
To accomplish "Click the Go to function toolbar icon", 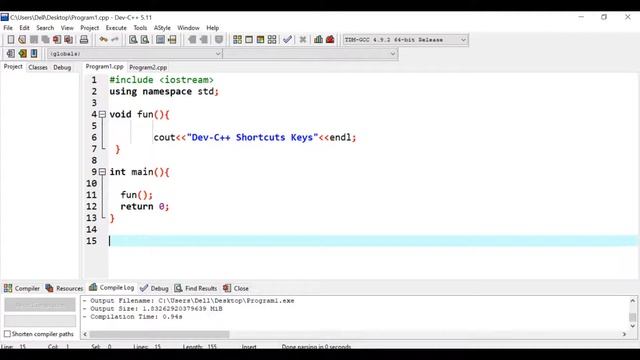I will (x=160, y=40).
